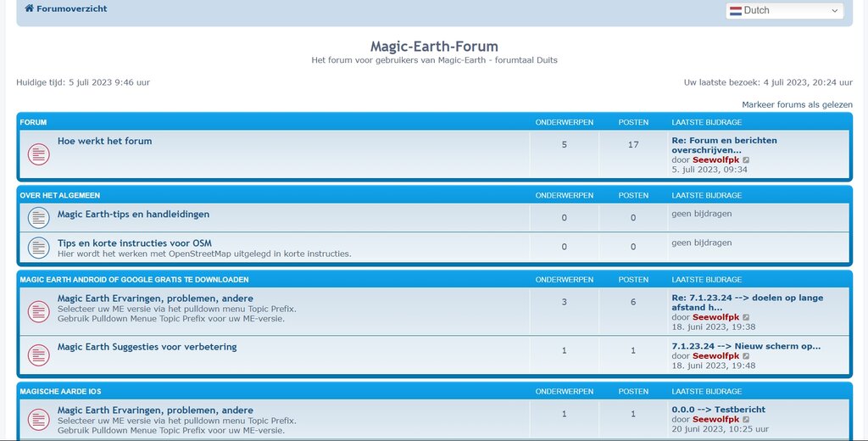868x441 pixels.
Task: Open Magic Earth-tips en handleidingen forum
Action: (x=133, y=215)
